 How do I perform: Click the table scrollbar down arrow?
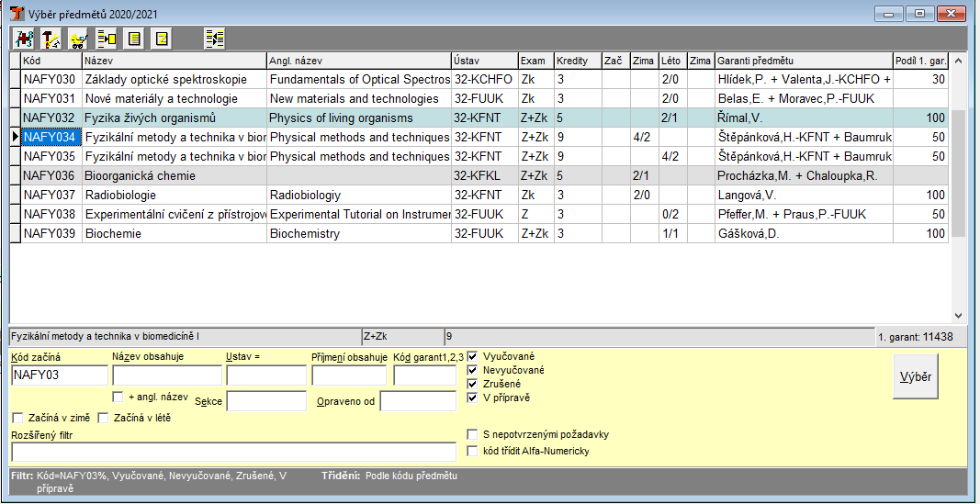pyautogui.click(x=958, y=315)
